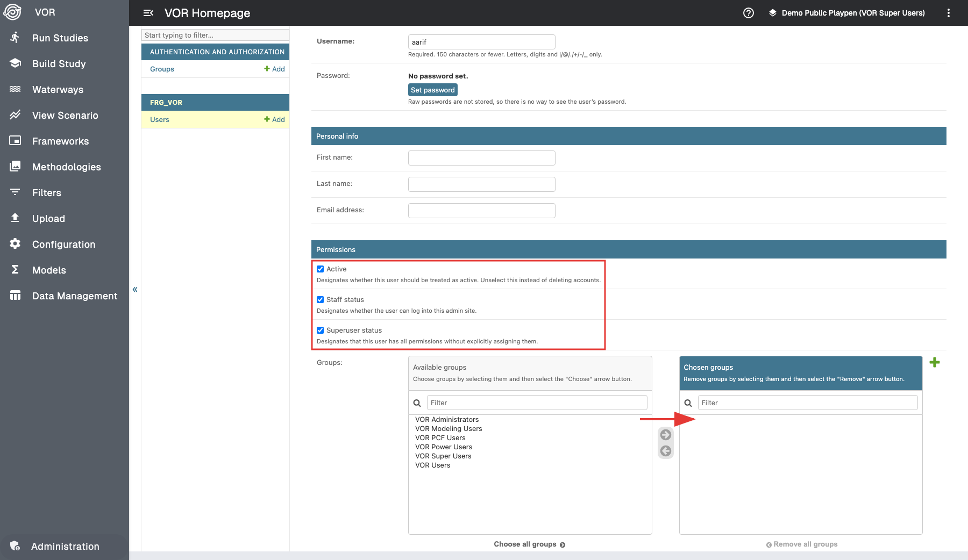Click the Email address input field
Image resolution: width=968 pixels, height=560 pixels.
(481, 211)
